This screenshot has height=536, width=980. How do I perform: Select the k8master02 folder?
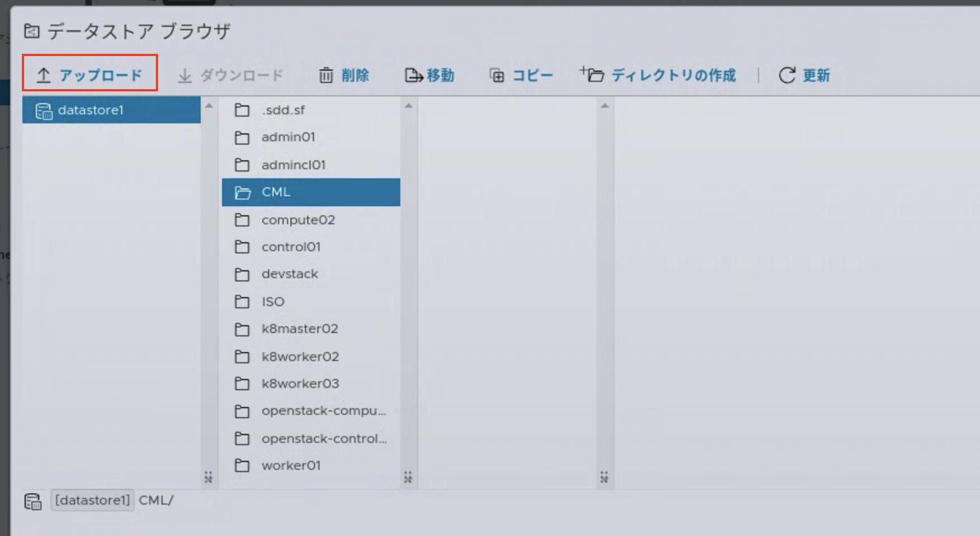[301, 329]
